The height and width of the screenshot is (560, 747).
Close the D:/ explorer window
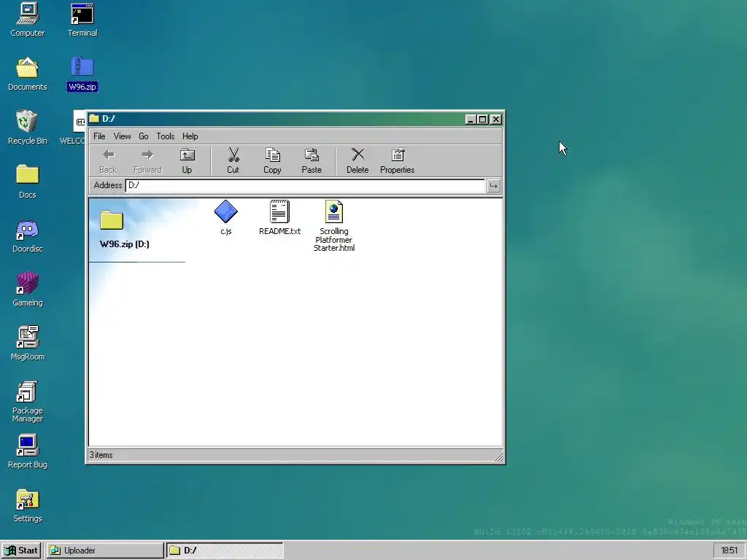pyautogui.click(x=496, y=119)
